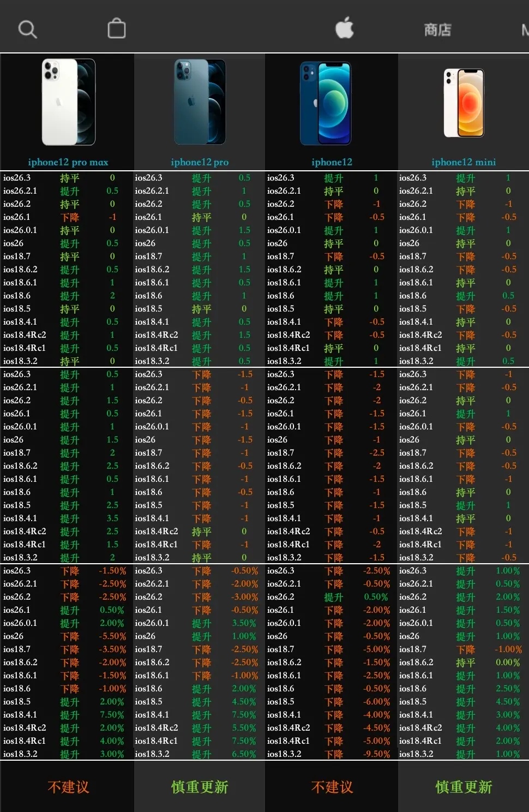Image resolution: width=529 pixels, height=812 pixels.
Task: Select the -3.00% value cell
Action: tap(244, 597)
